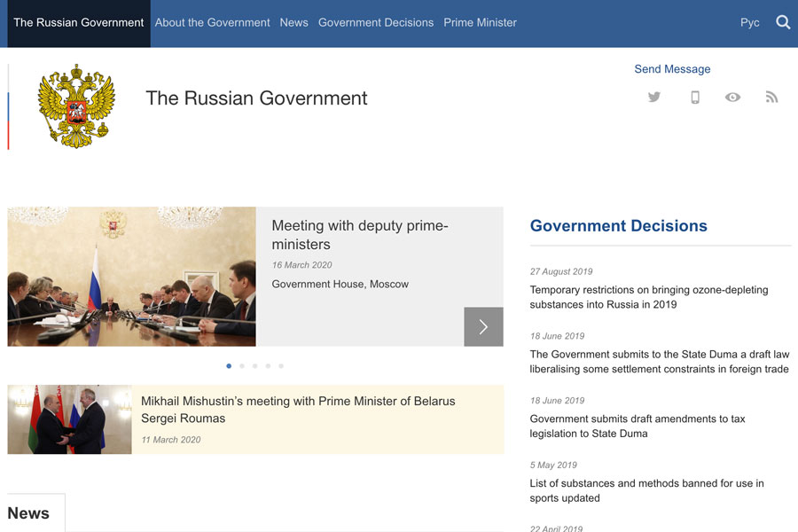Open draft law on foreign trade settlements
Screen dimensions: 798x532
(x=660, y=362)
